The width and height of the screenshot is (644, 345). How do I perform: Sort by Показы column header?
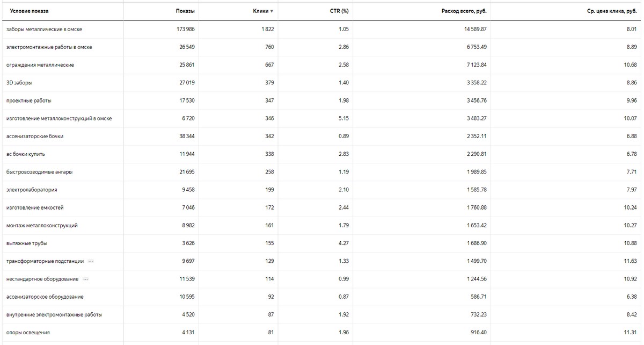click(x=185, y=11)
